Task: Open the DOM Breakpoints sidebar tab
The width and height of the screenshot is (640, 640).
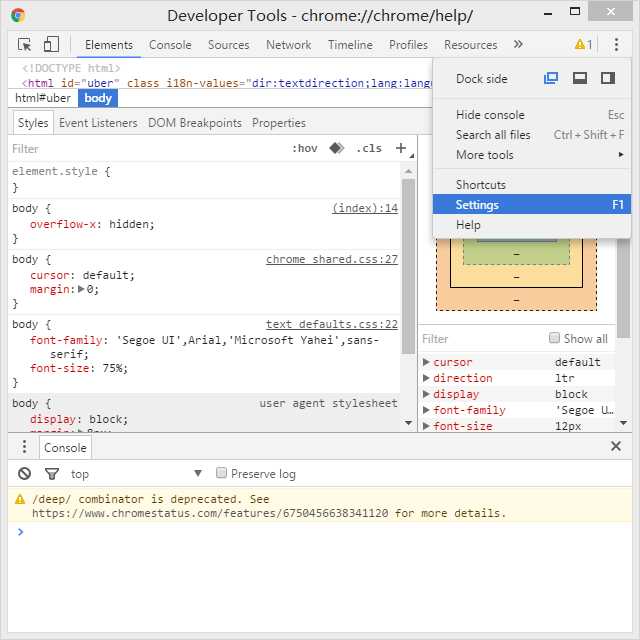Action: 195,122
